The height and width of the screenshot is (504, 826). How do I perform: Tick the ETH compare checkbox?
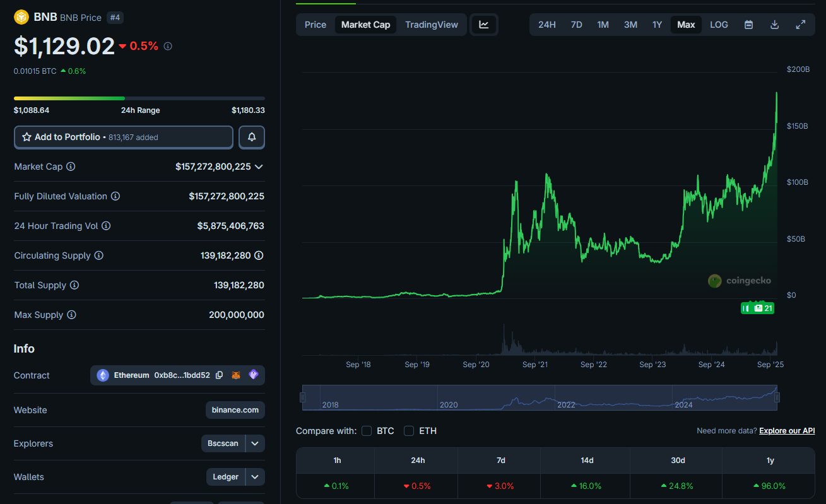(409, 431)
